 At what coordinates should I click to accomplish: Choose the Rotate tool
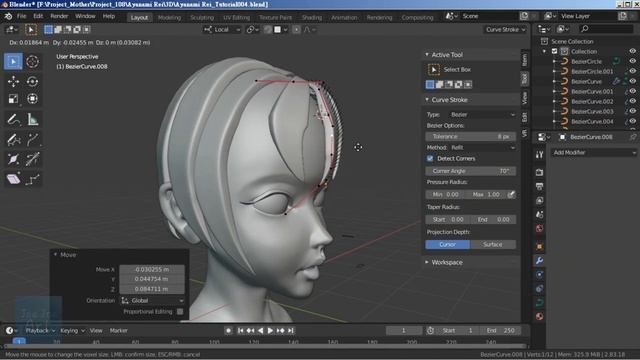(x=33, y=82)
